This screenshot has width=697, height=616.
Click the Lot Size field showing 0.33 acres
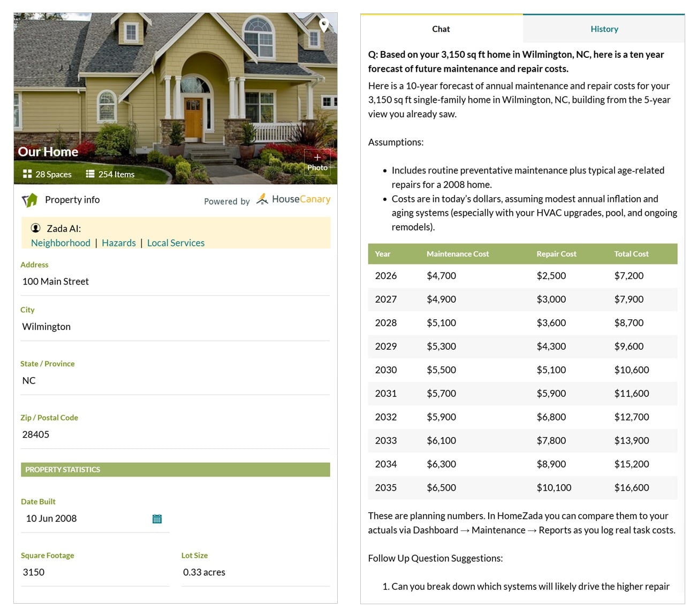click(x=204, y=572)
